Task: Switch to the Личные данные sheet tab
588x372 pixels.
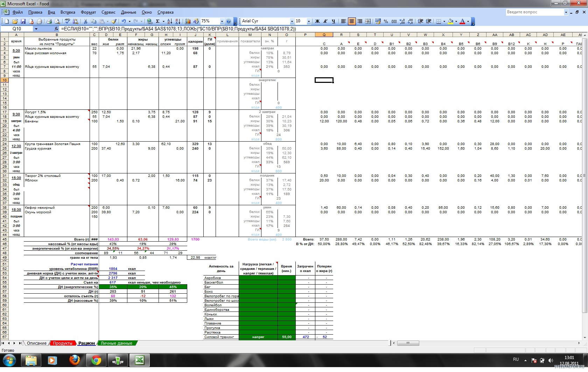Action: pos(117,343)
